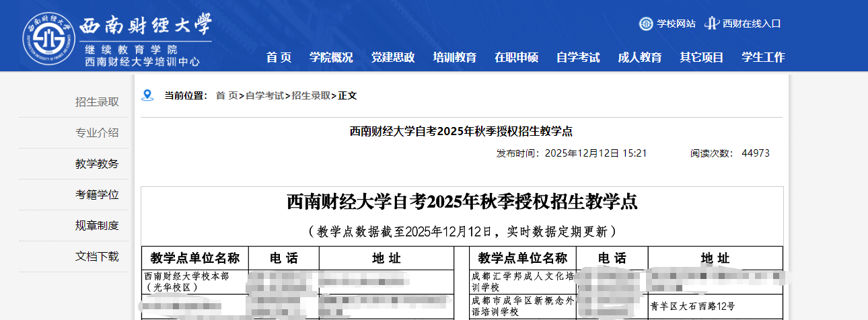This screenshot has height=320, width=868.
Task: Go to 培训教育 in the navigation bar
Action: point(455,58)
